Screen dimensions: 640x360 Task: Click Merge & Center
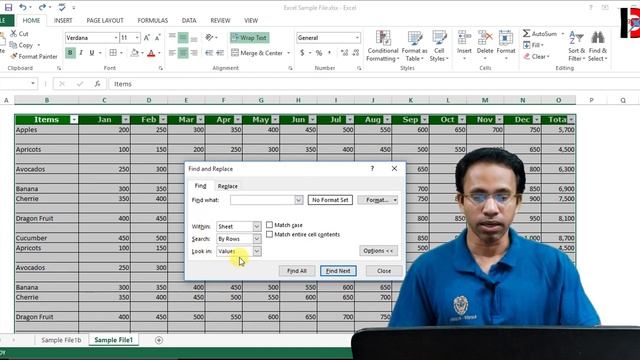(x=257, y=53)
